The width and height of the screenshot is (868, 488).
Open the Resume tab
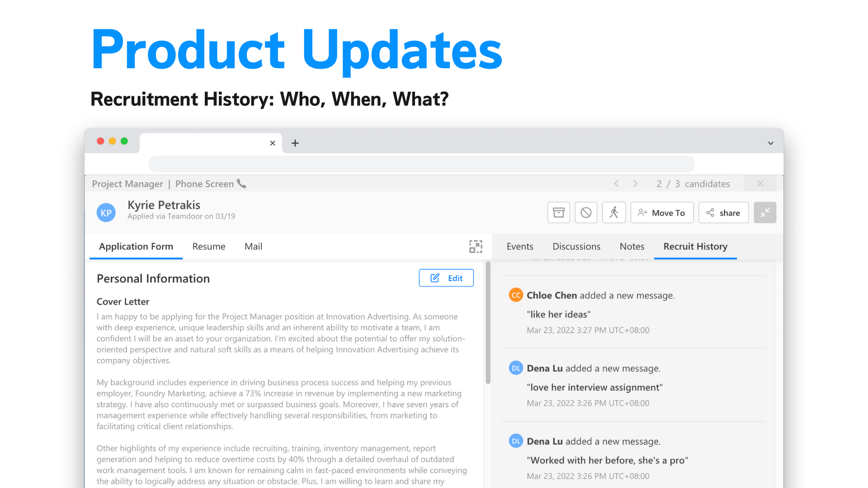pos(209,246)
